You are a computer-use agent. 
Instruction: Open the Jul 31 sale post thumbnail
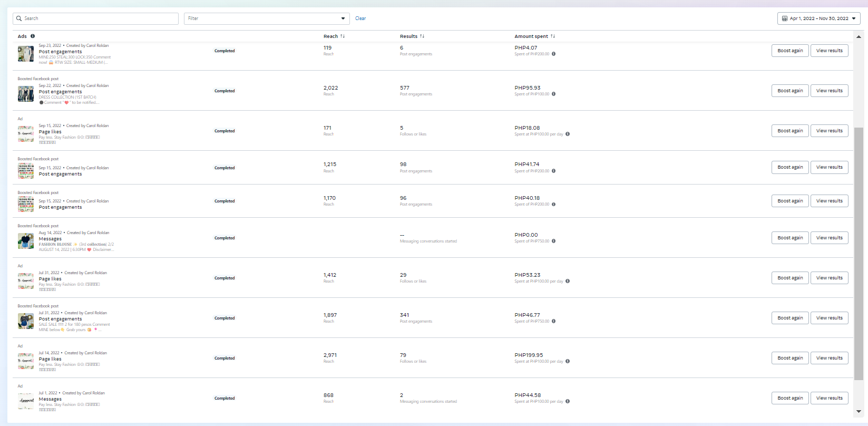click(x=26, y=321)
